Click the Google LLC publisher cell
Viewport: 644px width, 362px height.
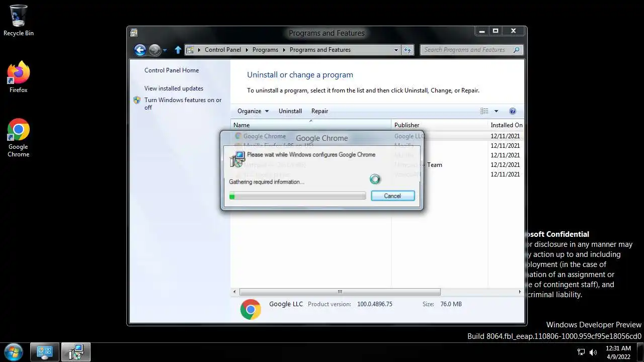[x=409, y=136]
